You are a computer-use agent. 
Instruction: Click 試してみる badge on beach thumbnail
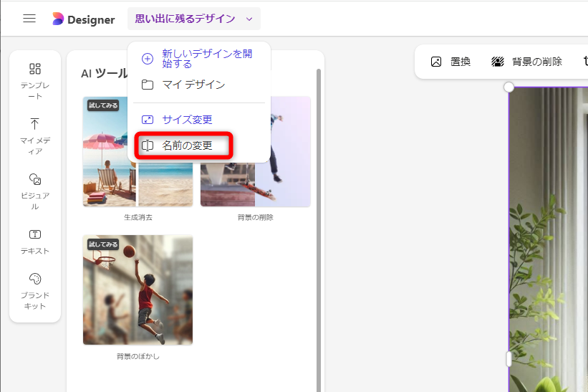click(x=103, y=105)
